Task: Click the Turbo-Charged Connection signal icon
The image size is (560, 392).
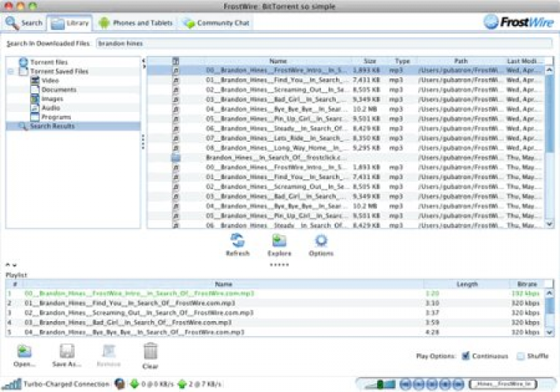Action: 12,384
